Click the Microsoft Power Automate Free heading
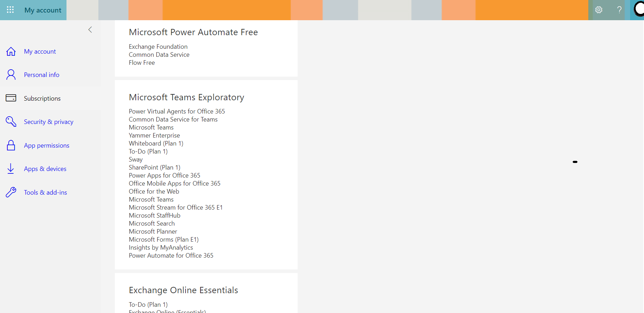This screenshot has width=644, height=313. pyautogui.click(x=194, y=32)
